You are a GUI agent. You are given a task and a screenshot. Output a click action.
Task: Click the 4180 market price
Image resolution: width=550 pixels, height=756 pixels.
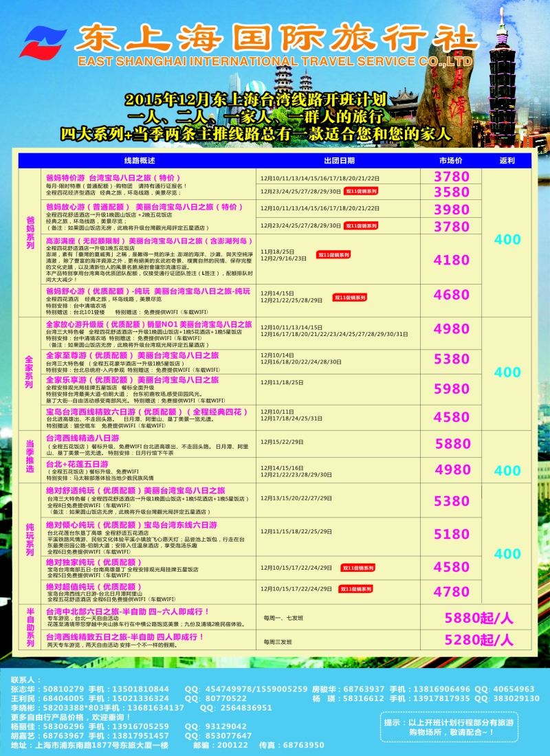(x=452, y=260)
